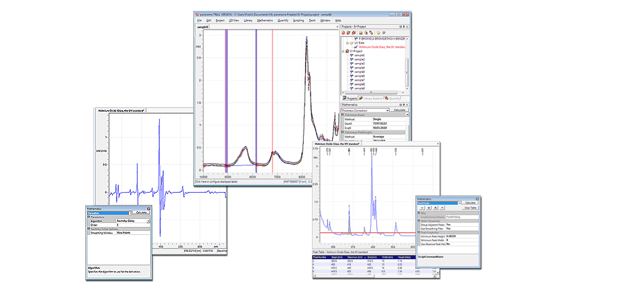Select sample3 in the project tree
This screenshot has width=644, height=288.
coord(360,63)
